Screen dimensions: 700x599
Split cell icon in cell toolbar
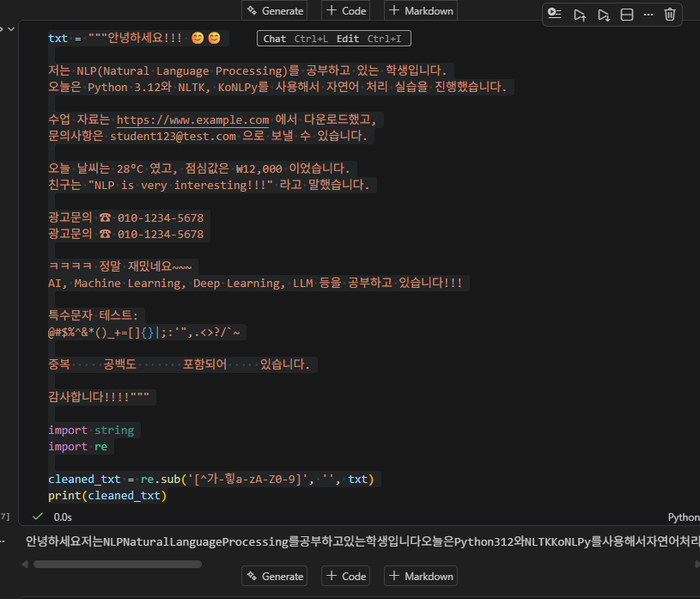coord(627,15)
